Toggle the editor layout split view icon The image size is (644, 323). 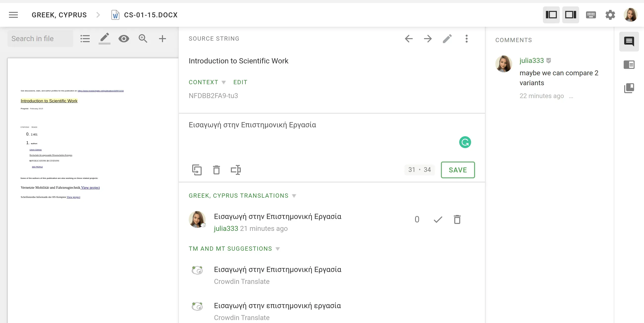pos(552,15)
